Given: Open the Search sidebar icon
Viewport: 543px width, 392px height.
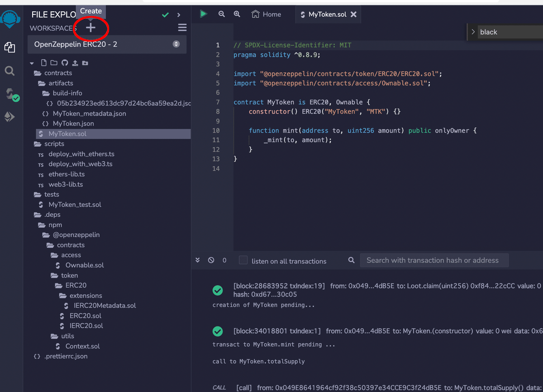Looking at the screenshot, I should (10, 71).
